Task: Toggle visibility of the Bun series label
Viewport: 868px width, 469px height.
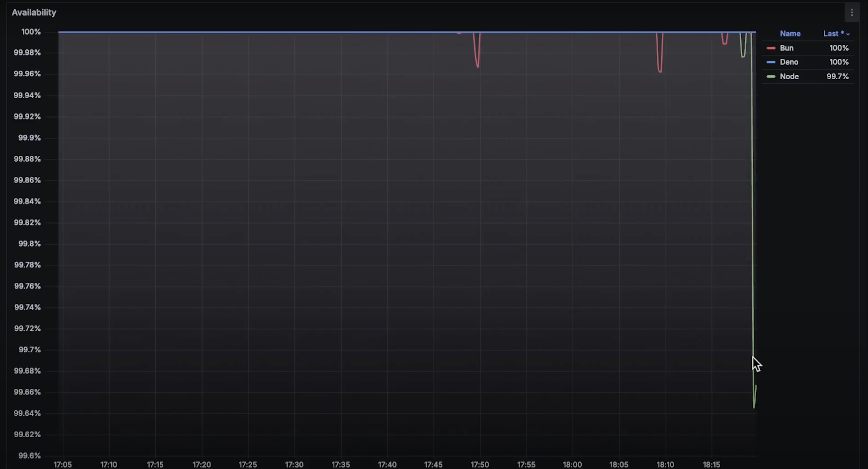Action: tap(787, 48)
